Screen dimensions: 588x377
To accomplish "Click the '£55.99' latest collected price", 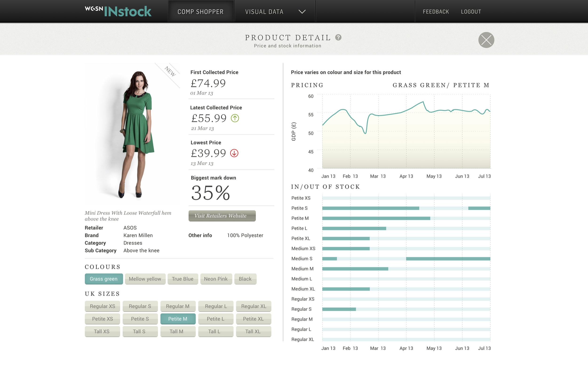I will tap(209, 118).
